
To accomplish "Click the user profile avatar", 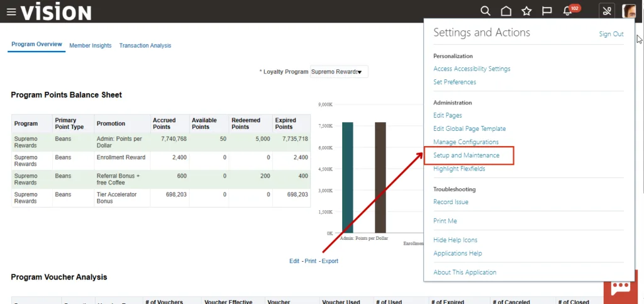I will 629,11.
